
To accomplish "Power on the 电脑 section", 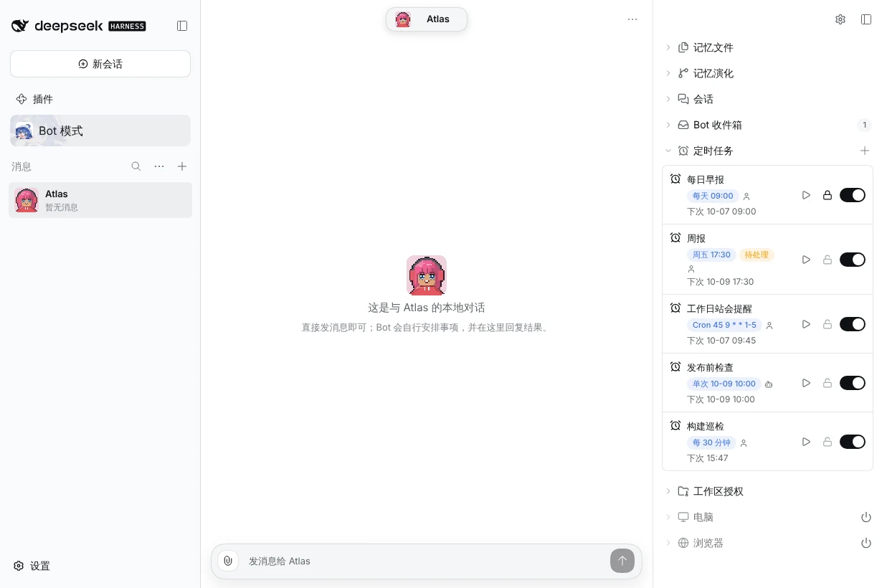I will pyautogui.click(x=866, y=517).
